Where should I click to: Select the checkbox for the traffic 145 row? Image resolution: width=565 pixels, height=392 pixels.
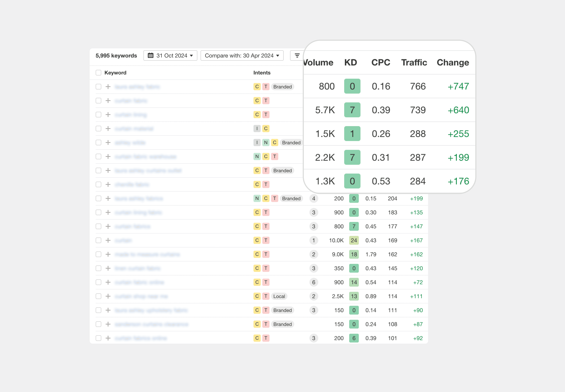point(98,268)
